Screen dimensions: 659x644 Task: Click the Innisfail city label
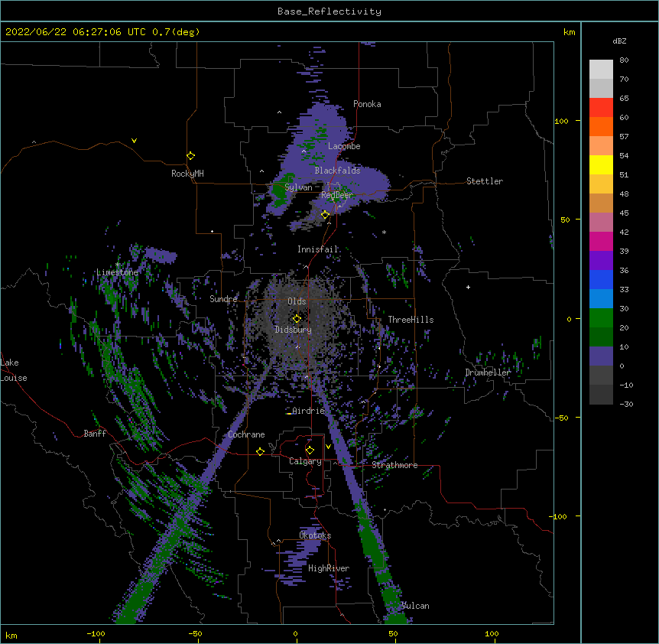pyautogui.click(x=318, y=249)
